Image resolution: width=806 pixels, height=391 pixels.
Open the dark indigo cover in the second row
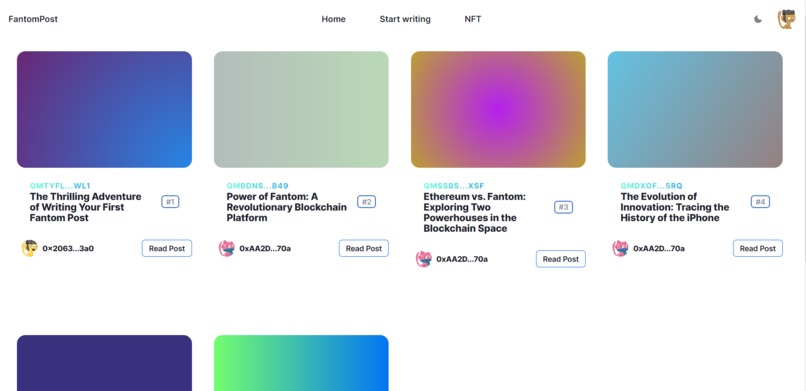pos(104,363)
